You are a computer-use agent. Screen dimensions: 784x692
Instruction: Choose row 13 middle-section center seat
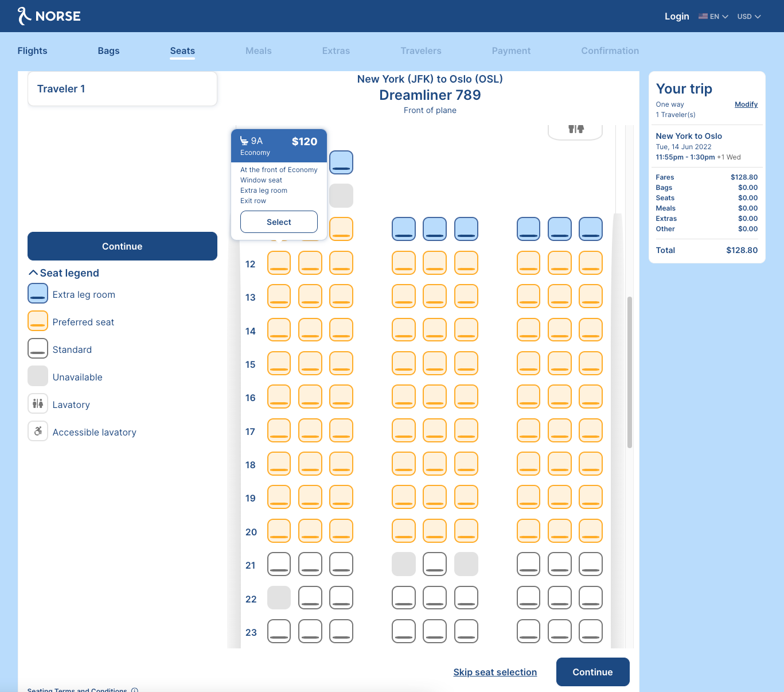435,296
